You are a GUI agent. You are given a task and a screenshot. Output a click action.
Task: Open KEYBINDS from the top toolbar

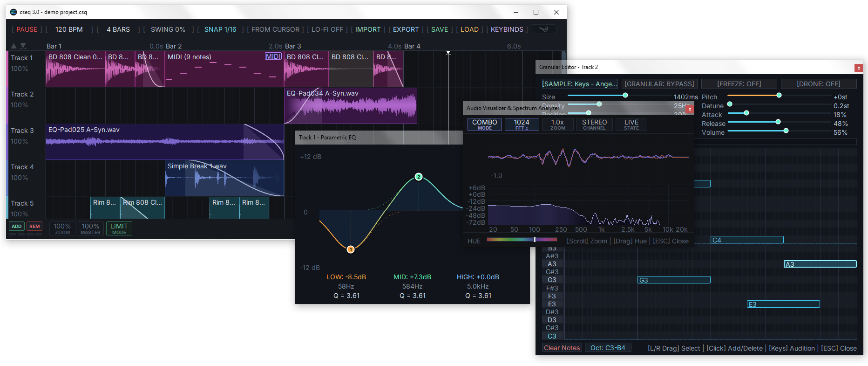pos(507,29)
